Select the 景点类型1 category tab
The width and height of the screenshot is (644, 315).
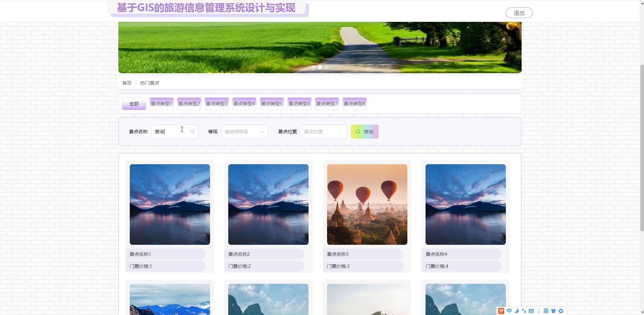161,104
